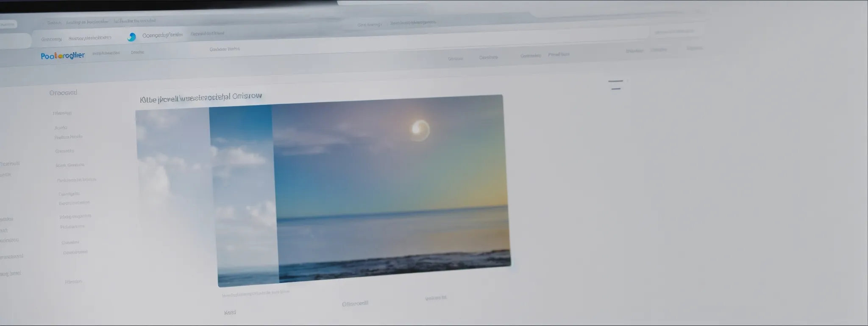Select the Gonnots sidebar entry
Viewport: 868px width, 326px height.
pos(64,151)
